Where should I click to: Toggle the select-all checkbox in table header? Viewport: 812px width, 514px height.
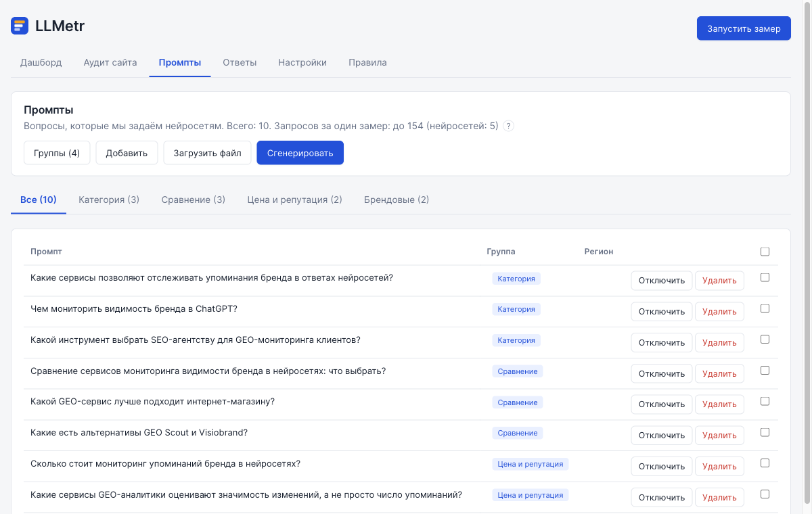765,252
